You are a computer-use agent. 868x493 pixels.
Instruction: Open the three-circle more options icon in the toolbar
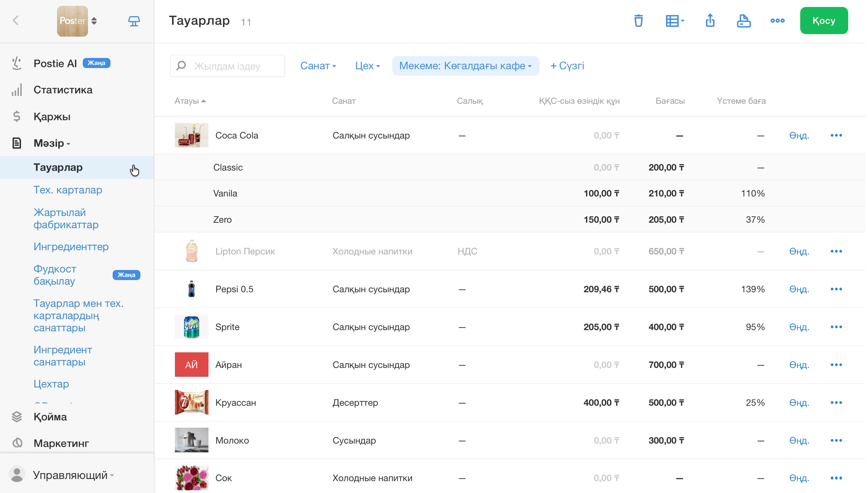[x=778, y=21]
